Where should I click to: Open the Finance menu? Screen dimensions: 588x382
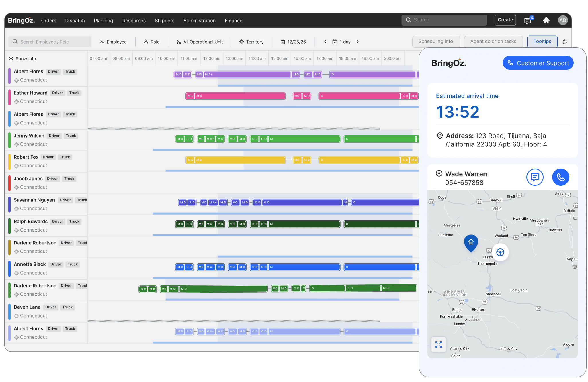[x=233, y=21]
